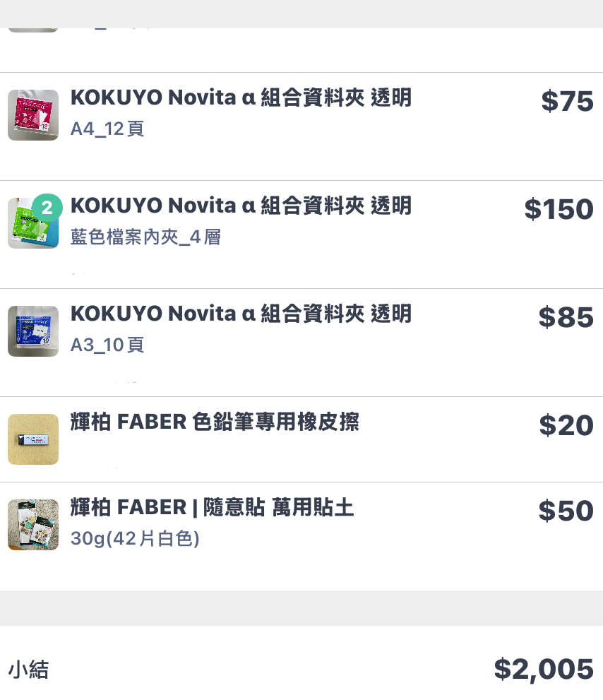Select the 輝柏 FABER 色鉛筆專用橡皮擦 title
This screenshot has height=700, width=603.
point(215,422)
